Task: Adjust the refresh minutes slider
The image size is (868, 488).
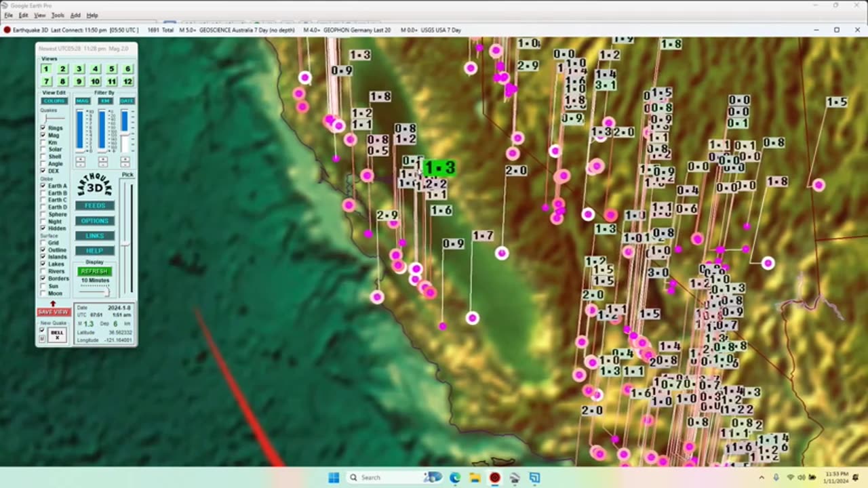Action: [94, 291]
